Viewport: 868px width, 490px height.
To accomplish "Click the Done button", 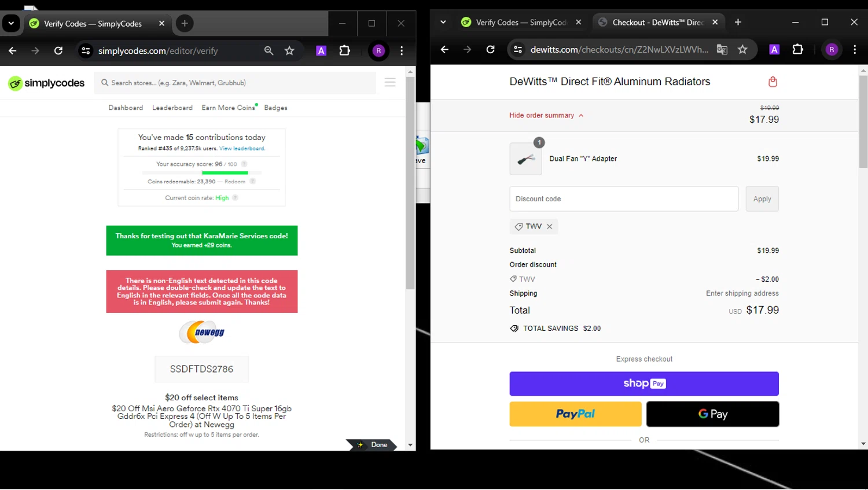I will click(372, 445).
